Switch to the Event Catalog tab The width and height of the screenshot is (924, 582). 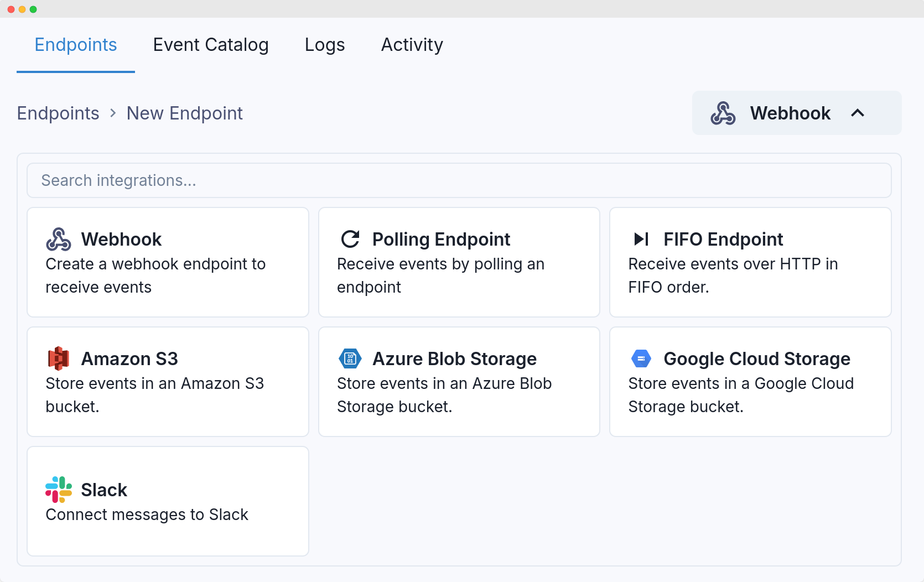click(211, 45)
